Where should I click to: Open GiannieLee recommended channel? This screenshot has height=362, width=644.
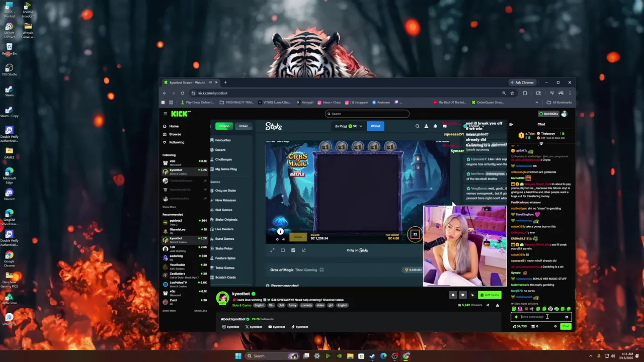185,230
